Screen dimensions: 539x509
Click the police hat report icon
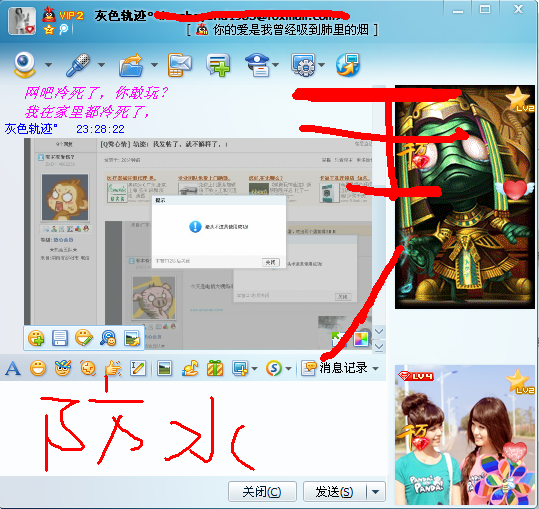[257, 65]
